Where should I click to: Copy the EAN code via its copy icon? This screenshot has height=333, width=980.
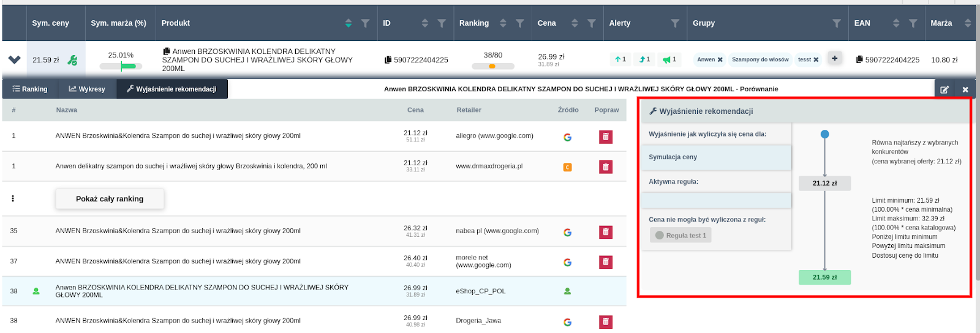click(x=859, y=59)
